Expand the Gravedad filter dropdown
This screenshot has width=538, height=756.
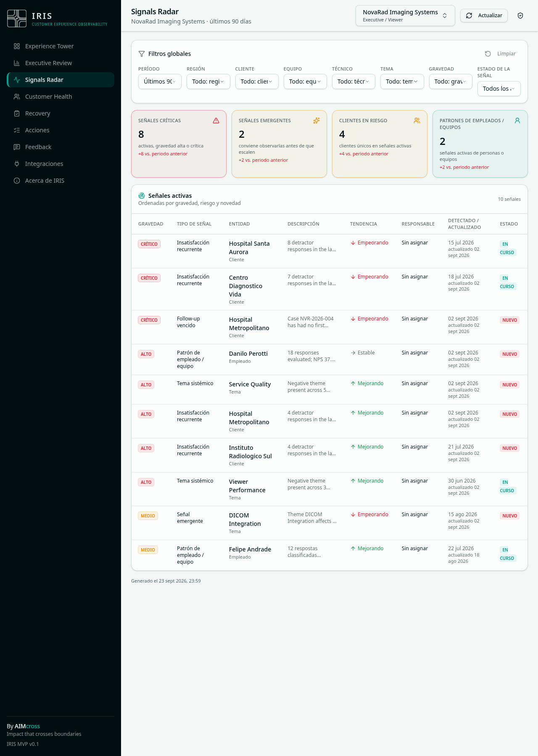451,81
